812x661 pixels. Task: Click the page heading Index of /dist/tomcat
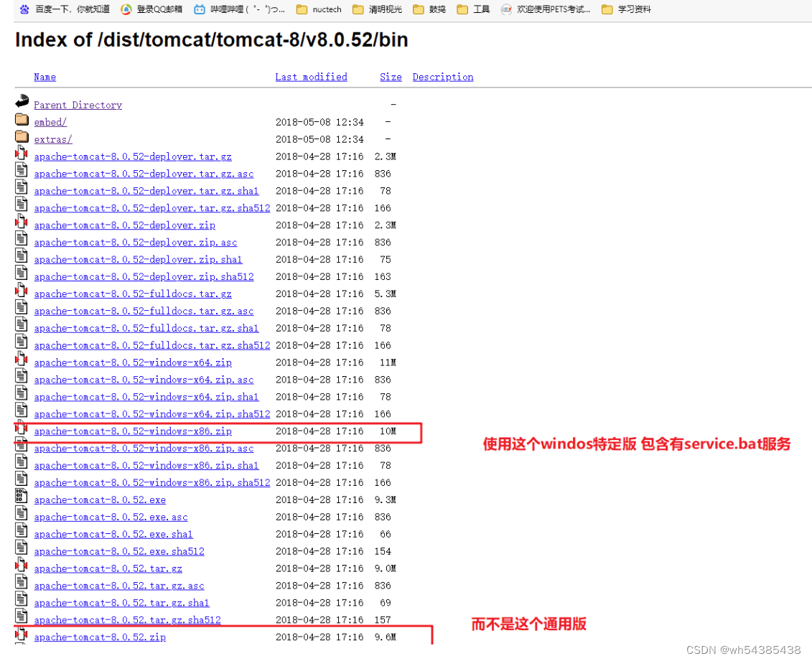[x=211, y=40]
